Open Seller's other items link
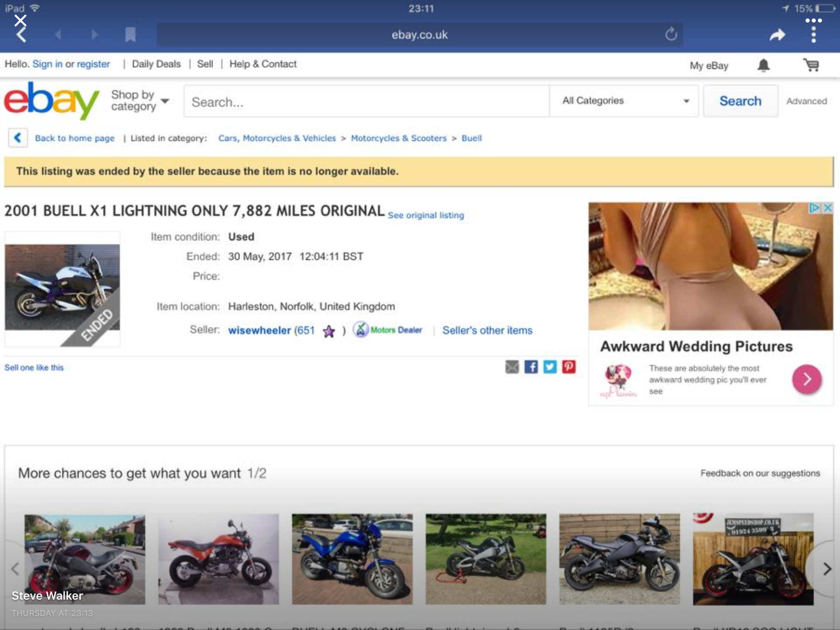 tap(487, 330)
